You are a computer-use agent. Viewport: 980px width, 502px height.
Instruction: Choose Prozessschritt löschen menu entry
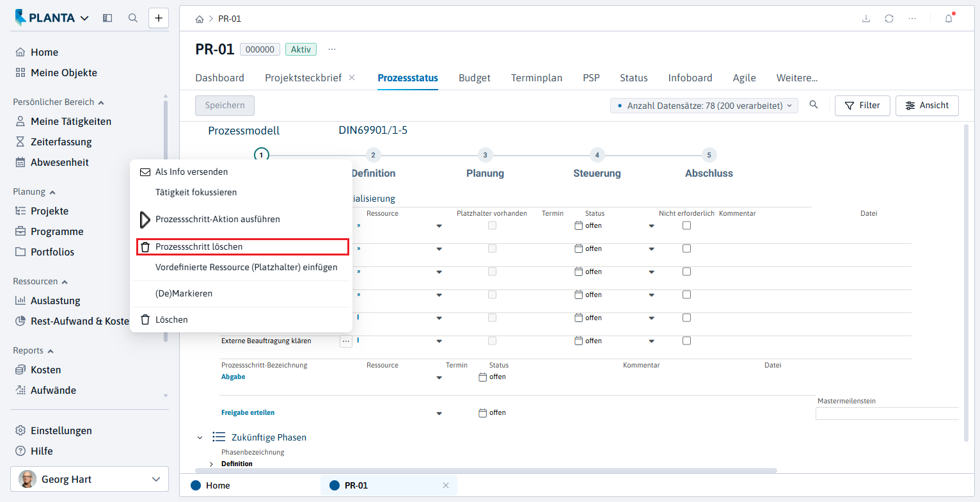242,247
